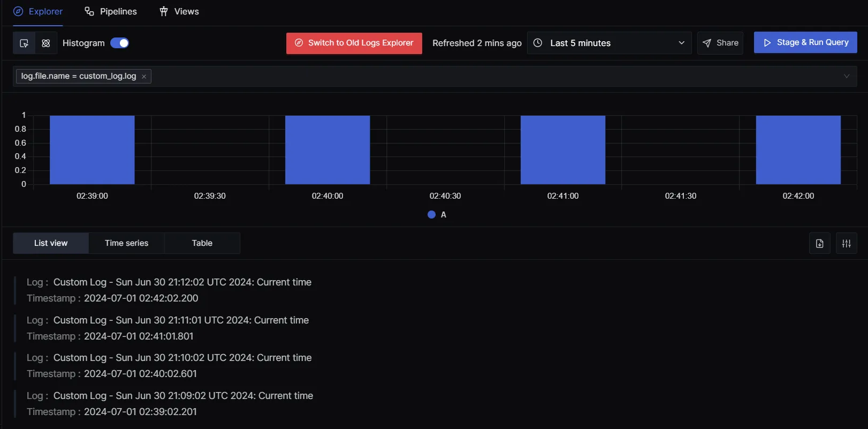Click the paper plane icon on Share
Viewport: 868px width, 429px height.
[x=707, y=43]
